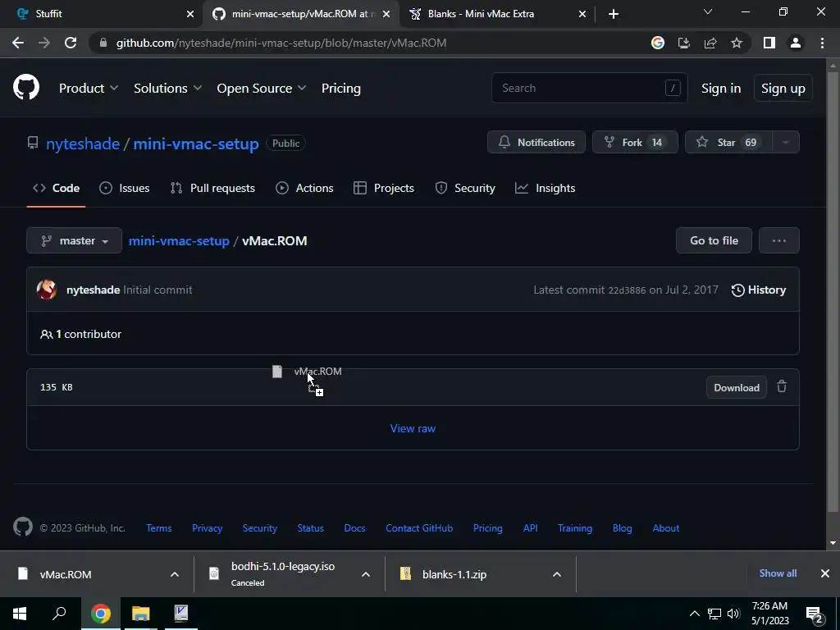Viewport: 840px width, 630px height.
Task: Expand the Solutions menu
Action: click(167, 88)
